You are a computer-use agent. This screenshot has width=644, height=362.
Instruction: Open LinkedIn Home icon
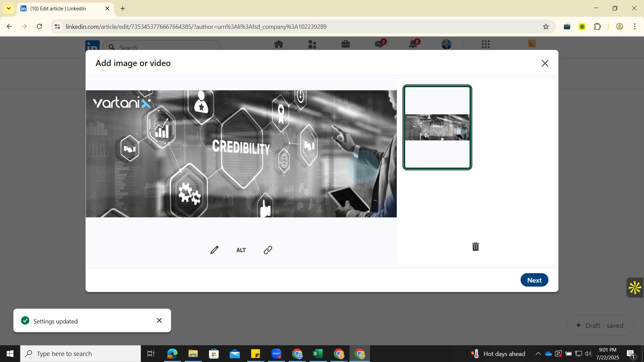tap(279, 44)
